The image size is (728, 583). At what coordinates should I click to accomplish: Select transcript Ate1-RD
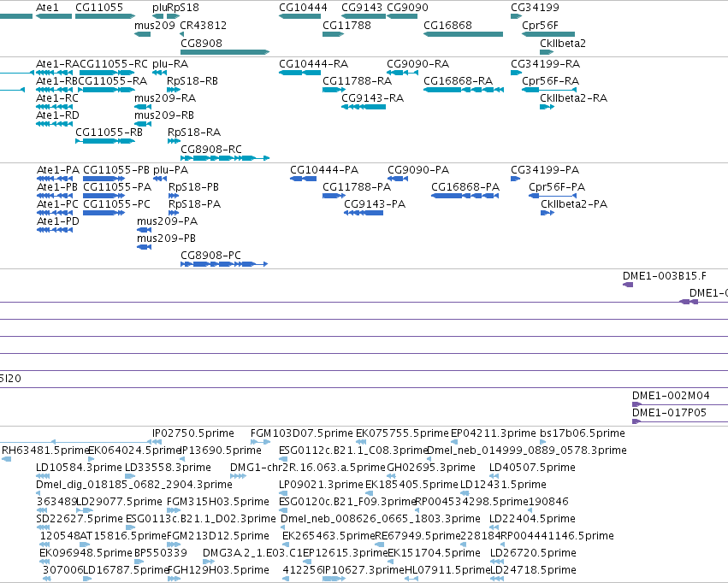point(54,124)
